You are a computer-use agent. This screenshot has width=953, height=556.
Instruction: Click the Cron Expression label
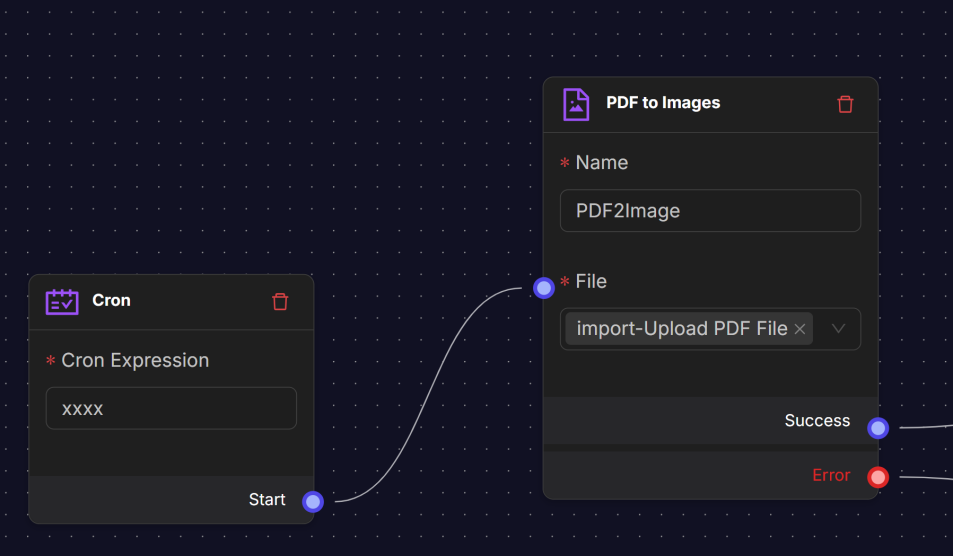pyautogui.click(x=135, y=360)
